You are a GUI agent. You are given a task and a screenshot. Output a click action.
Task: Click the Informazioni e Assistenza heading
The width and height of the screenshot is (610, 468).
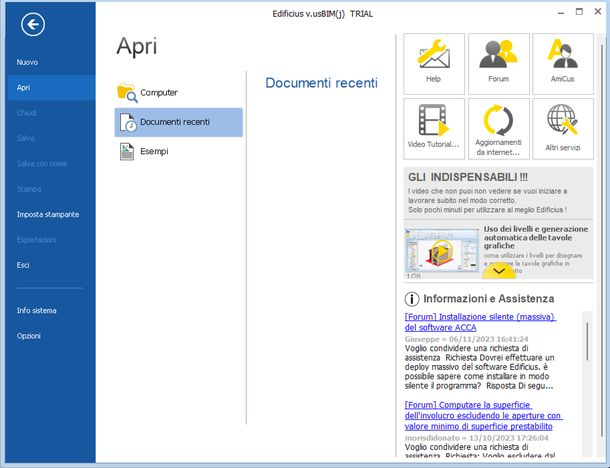[x=489, y=298]
